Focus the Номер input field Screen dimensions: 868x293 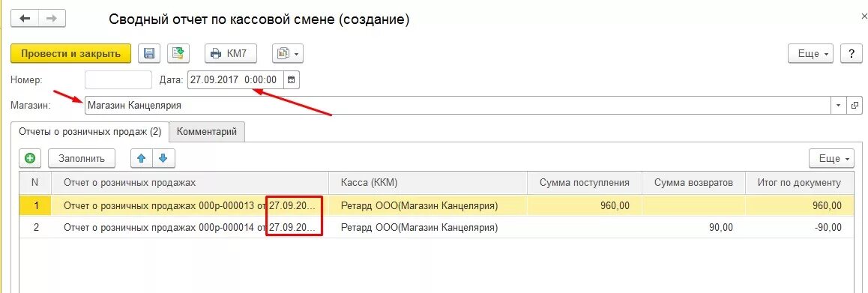pos(118,79)
